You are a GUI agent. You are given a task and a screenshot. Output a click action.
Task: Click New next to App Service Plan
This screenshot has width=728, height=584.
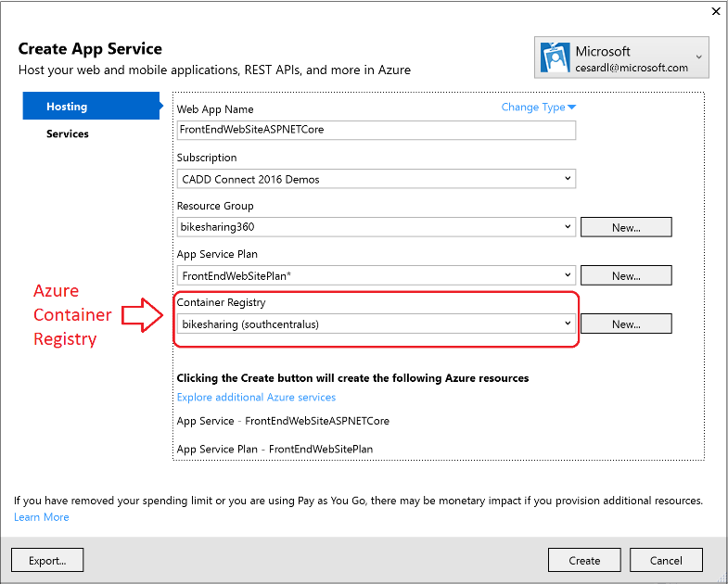point(625,275)
